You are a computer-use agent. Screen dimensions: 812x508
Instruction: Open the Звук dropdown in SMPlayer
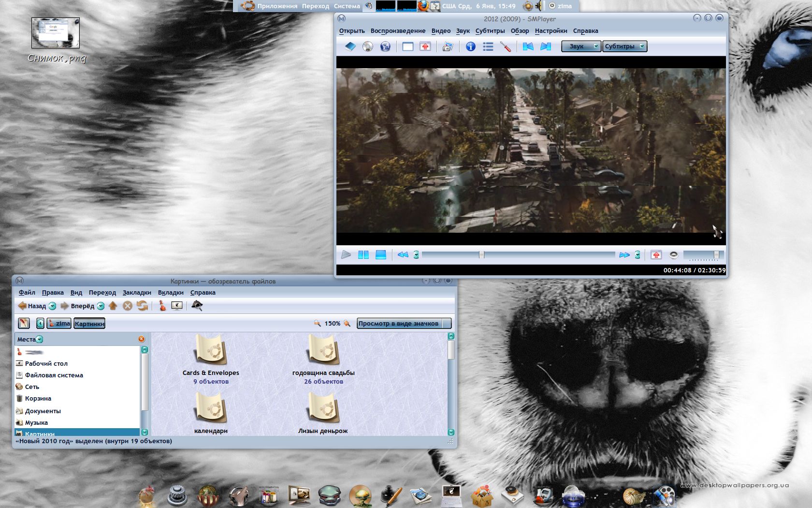click(581, 46)
